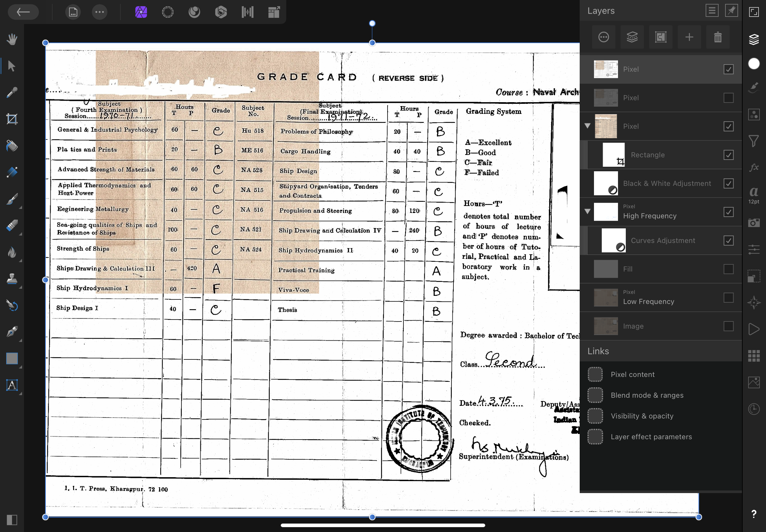Screen dimensions: 766x532
Task: Open help question mark
Action: pos(754,514)
